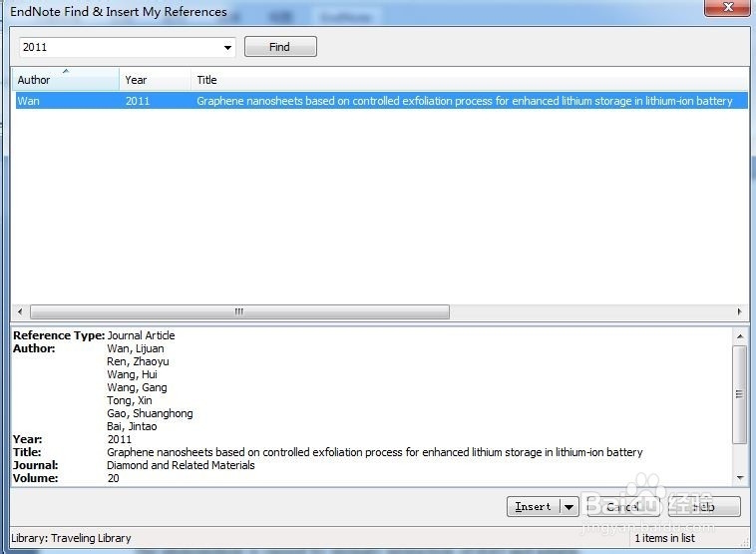
Task: Click author name Wang, Hui in details
Action: 132,374
